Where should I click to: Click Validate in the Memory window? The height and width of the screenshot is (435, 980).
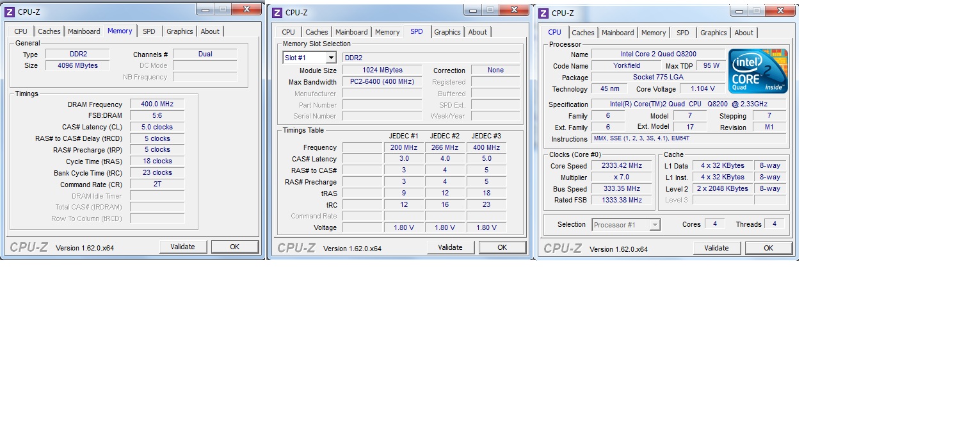pyautogui.click(x=183, y=247)
